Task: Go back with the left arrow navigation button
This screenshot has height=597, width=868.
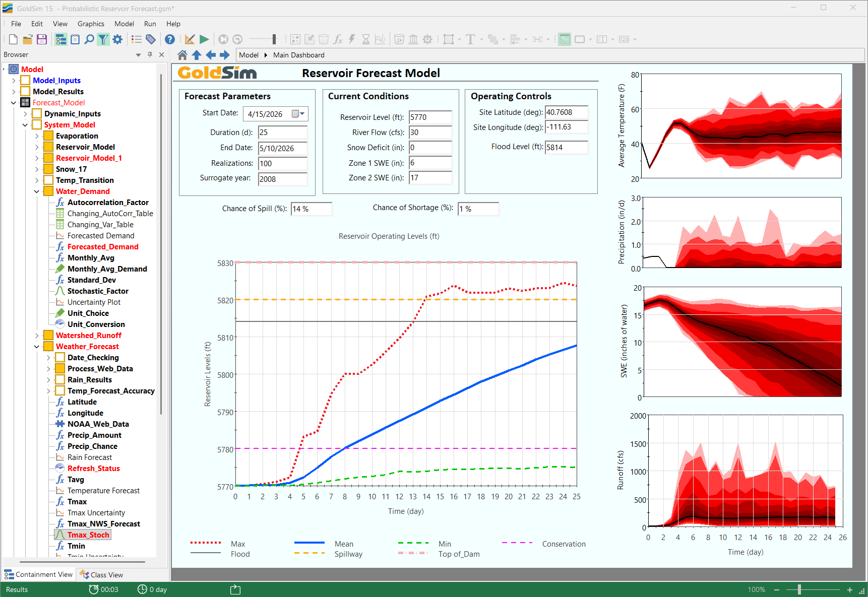Action: click(210, 55)
